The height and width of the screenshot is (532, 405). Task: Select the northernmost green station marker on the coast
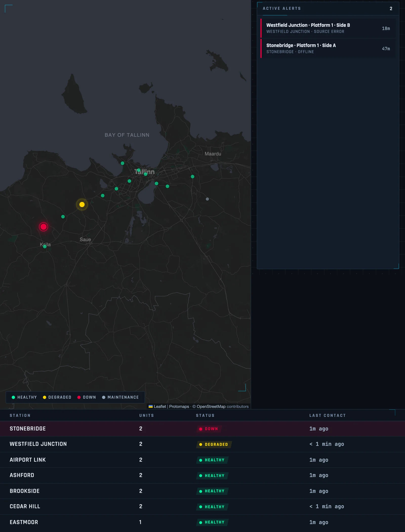[123, 163]
